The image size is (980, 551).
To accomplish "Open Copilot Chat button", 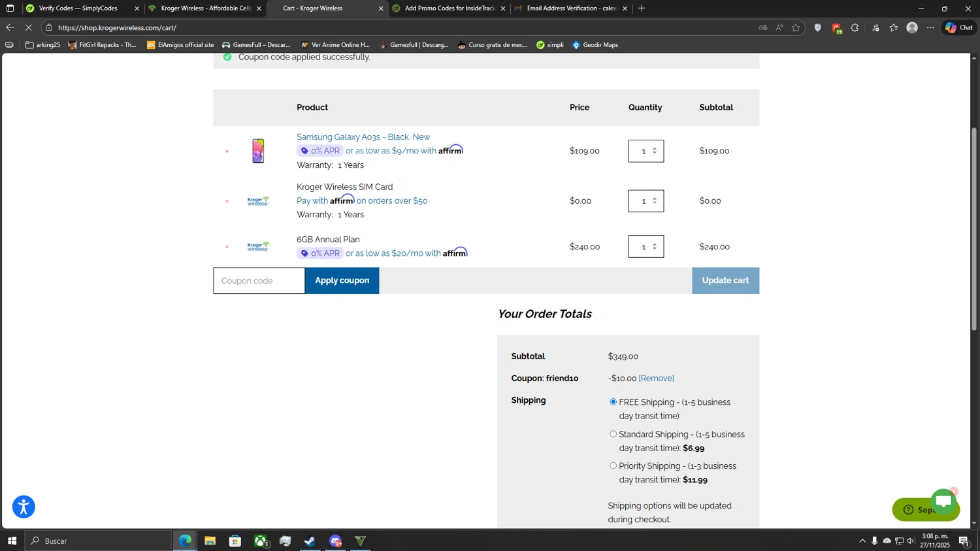I will [959, 27].
